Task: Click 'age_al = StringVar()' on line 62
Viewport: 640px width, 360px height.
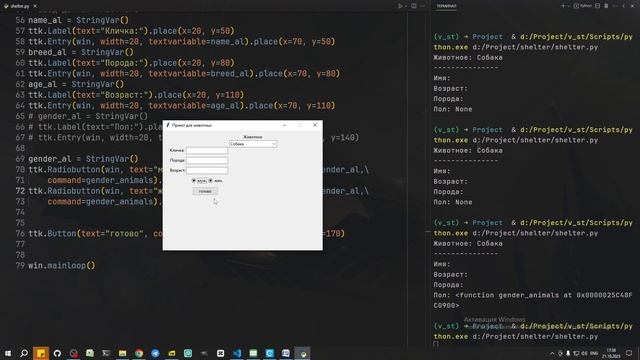Action: [76, 84]
